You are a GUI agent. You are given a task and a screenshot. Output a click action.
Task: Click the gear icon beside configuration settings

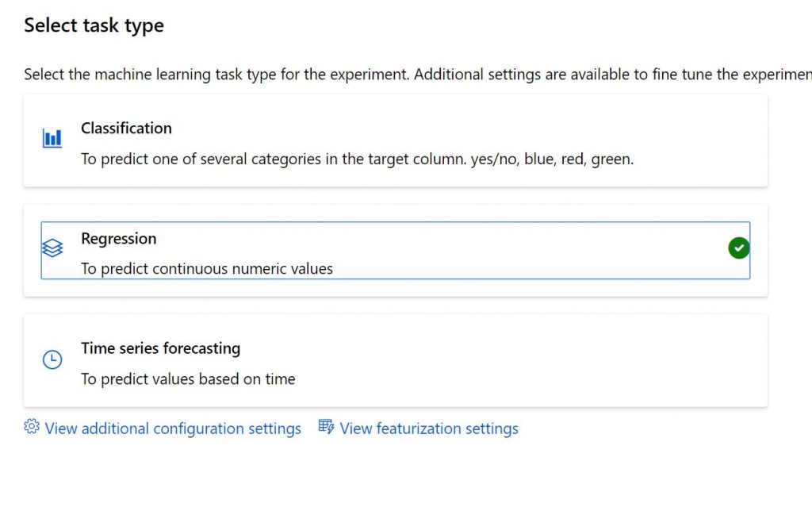[x=32, y=427]
